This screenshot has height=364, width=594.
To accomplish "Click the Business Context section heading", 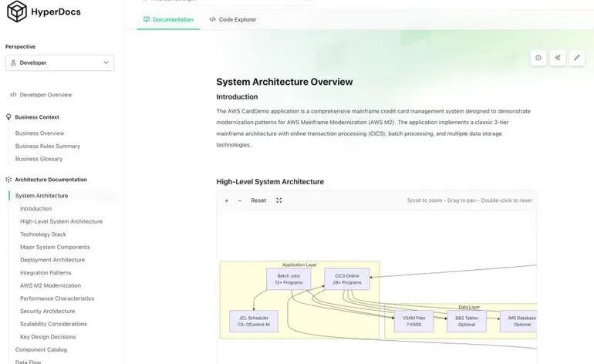I will pos(37,117).
